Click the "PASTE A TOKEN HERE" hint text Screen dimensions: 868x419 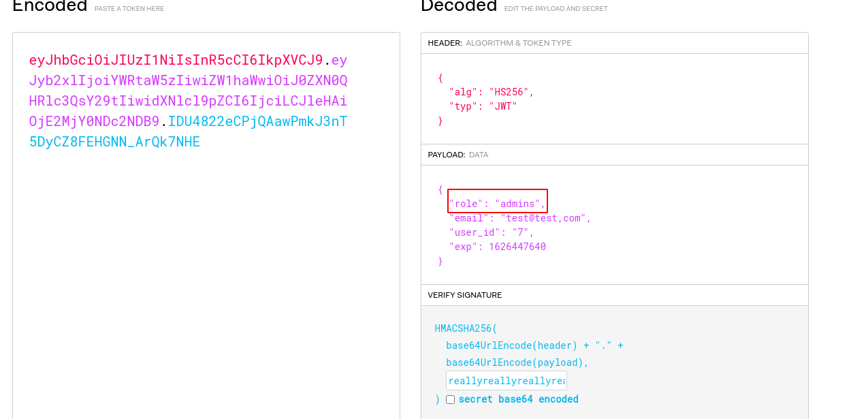click(129, 9)
